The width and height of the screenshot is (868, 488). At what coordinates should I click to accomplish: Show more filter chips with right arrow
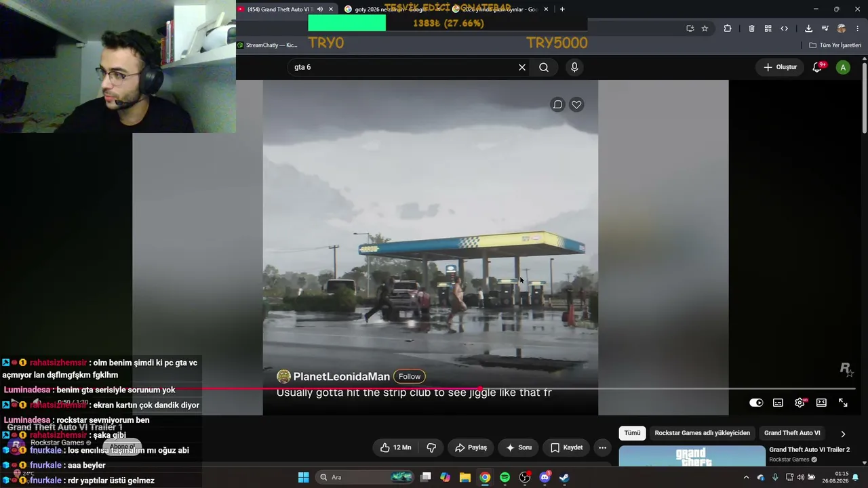[x=843, y=434]
